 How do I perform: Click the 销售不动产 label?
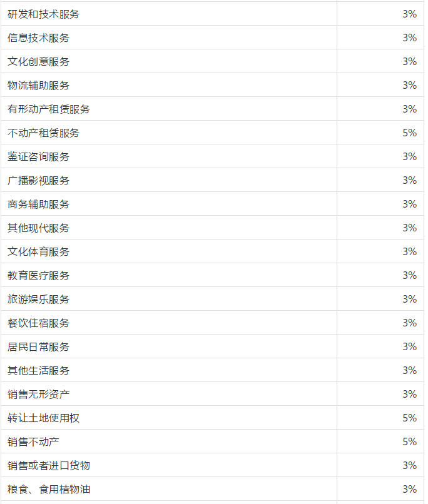coord(34,441)
